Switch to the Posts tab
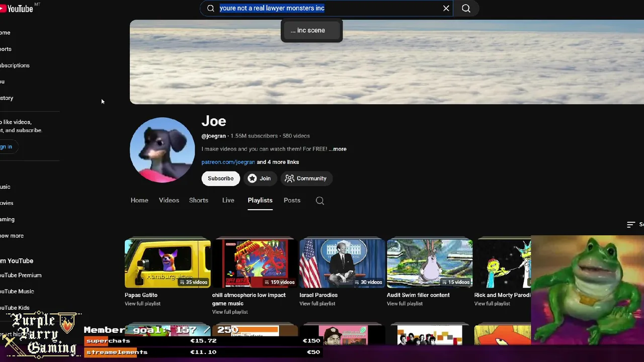The width and height of the screenshot is (644, 362). [292, 200]
